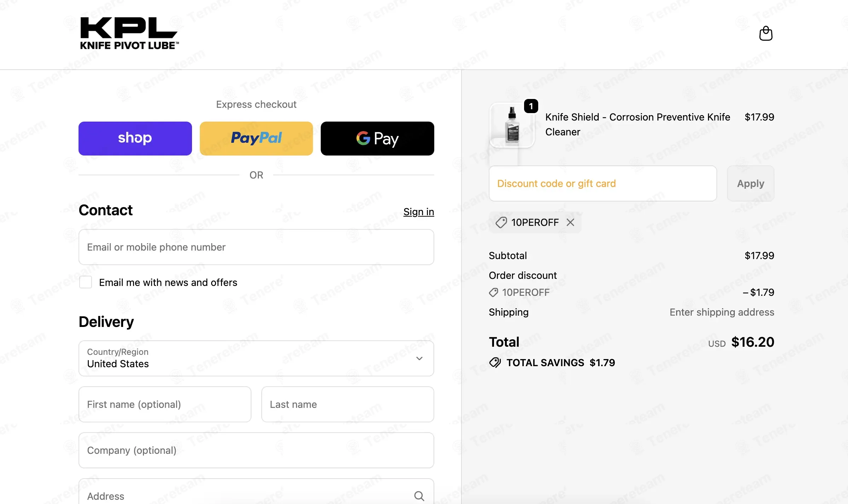
Task: Expand the Country/Region dropdown
Action: pyautogui.click(x=256, y=358)
